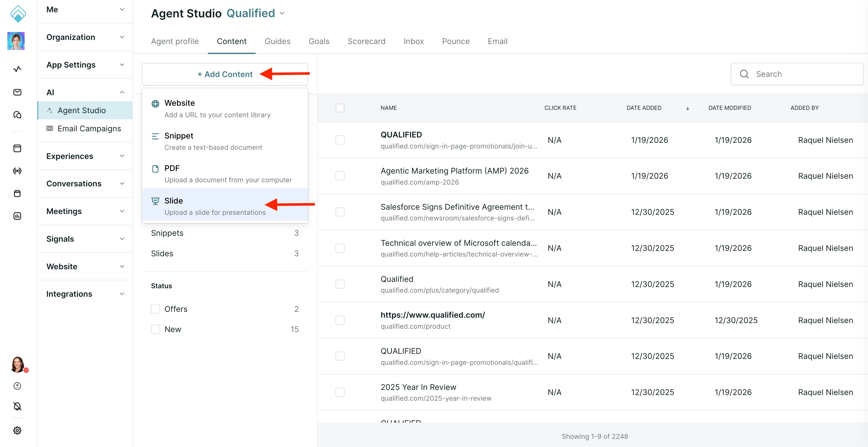Open Email Campaigns in the sidebar
Viewport: 868px width, 447px height.
[x=85, y=129]
